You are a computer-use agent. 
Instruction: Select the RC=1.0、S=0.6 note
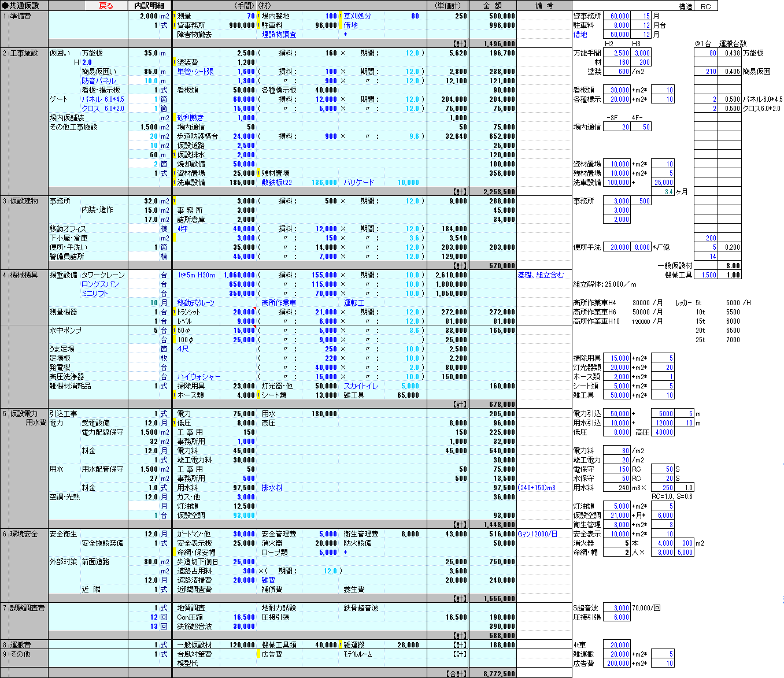[x=672, y=497]
